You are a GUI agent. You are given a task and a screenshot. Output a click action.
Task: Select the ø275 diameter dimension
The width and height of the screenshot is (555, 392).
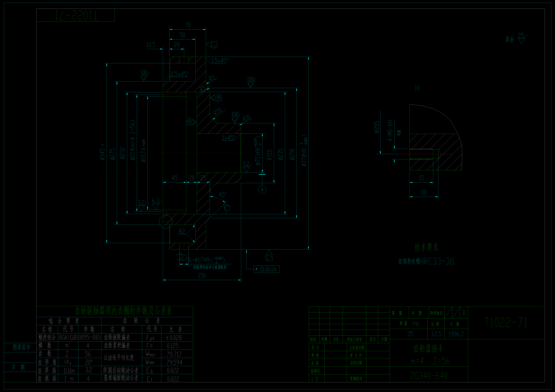[x=112, y=154]
